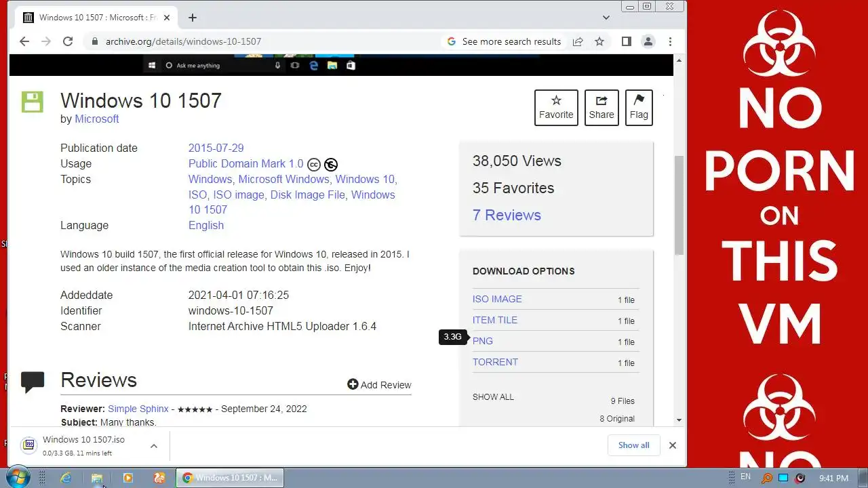Switch to Chrome taskbar window button

click(230, 478)
